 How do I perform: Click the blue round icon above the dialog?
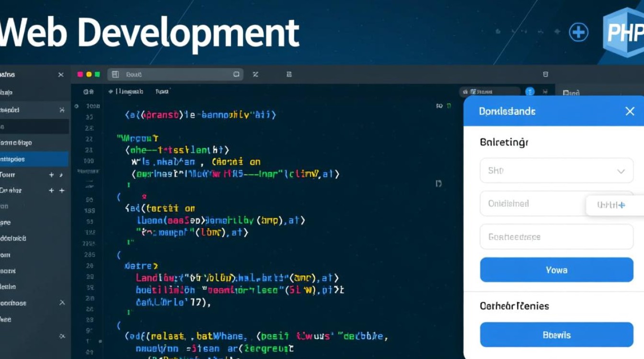click(x=529, y=91)
